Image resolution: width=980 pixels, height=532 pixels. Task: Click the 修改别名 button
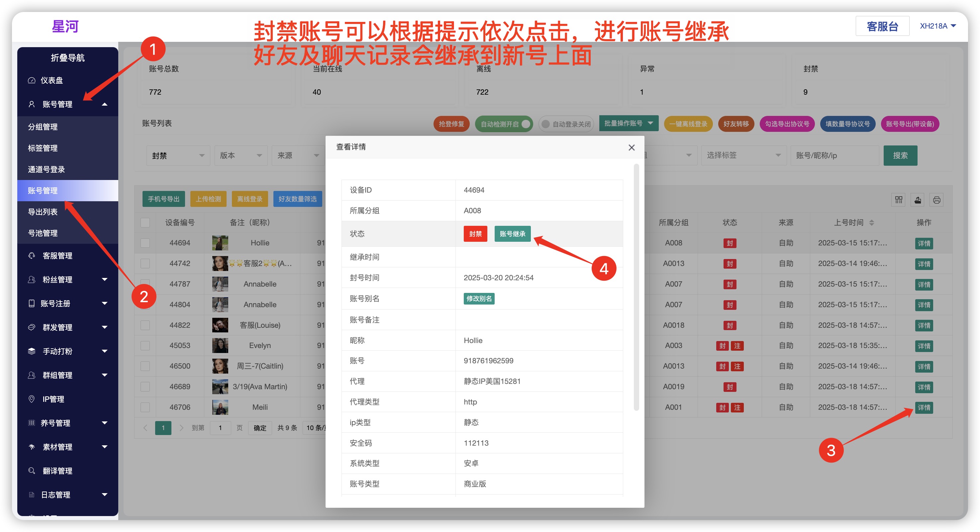click(479, 299)
